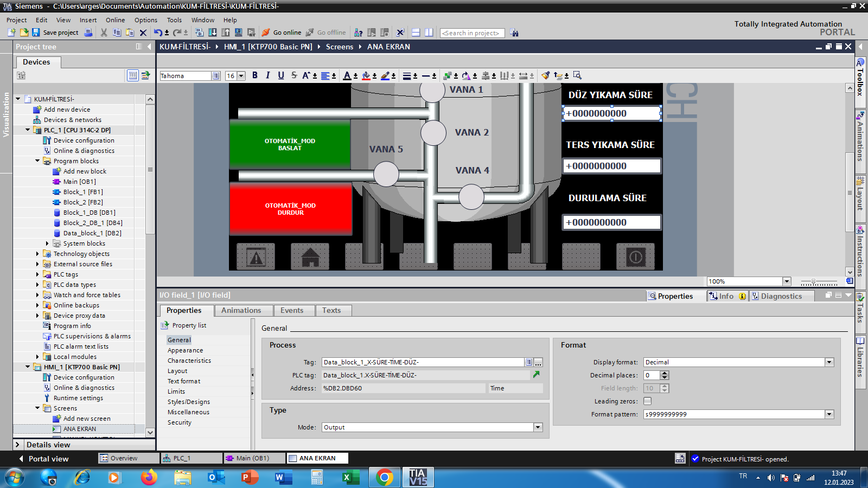Viewport: 868px width, 488px height.
Task: Click the alarm warning triangle button on screen
Action: 256,257
